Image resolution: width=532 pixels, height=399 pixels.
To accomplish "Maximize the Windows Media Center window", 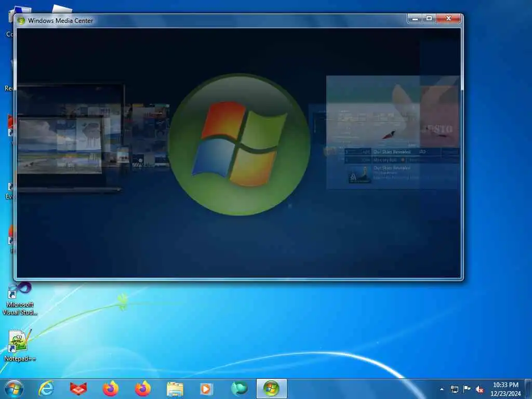I will tap(429, 19).
